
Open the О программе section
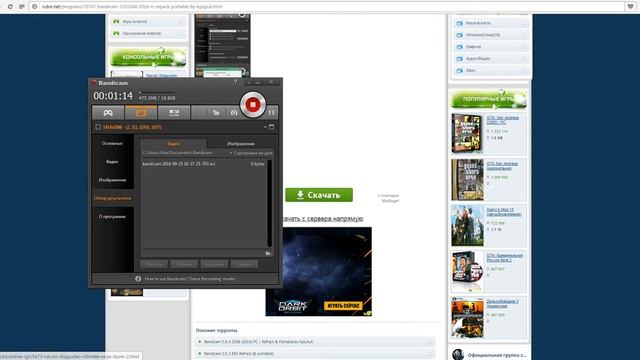point(112,217)
